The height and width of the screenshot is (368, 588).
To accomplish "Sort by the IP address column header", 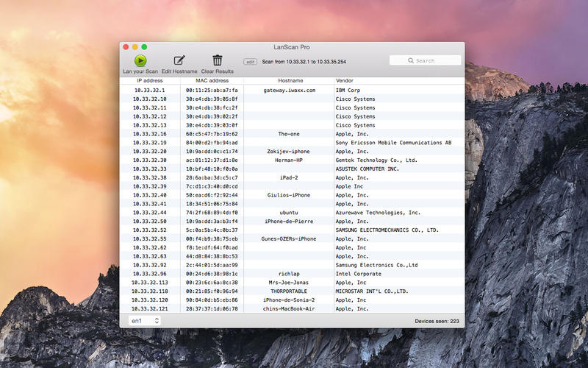I will click(x=150, y=80).
